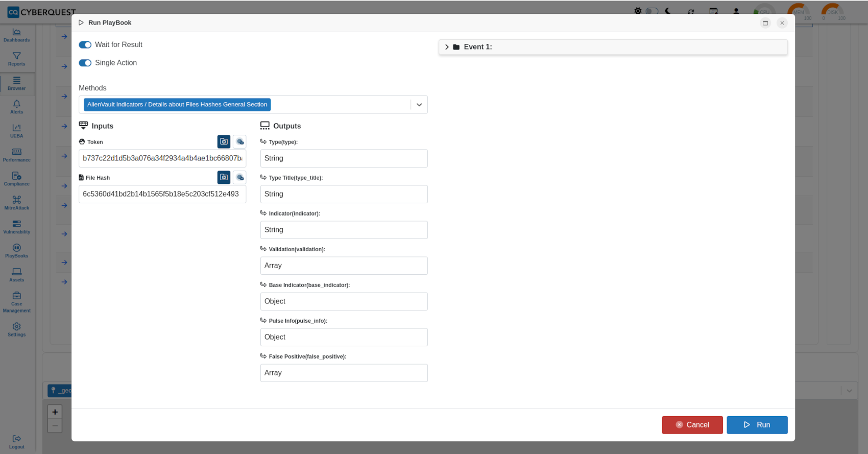Screen dimensions: 868x454
Task: Open PlayBooks in the sidebar
Action: (x=17, y=251)
